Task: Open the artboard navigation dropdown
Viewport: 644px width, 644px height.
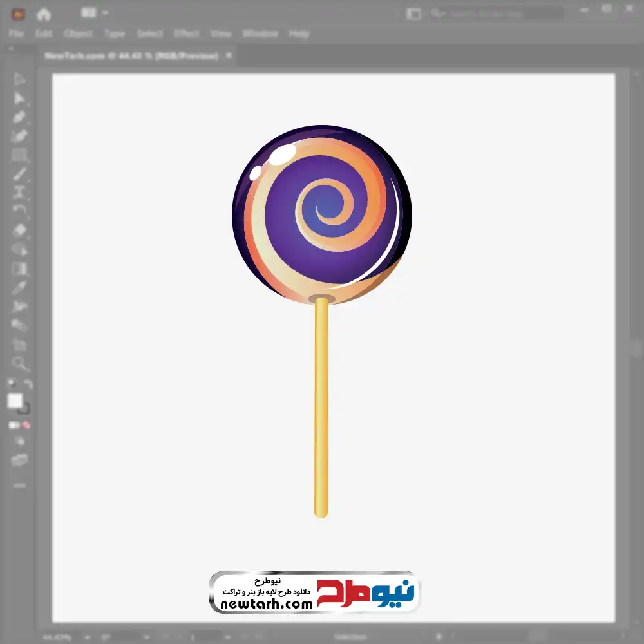Action: tap(227, 637)
